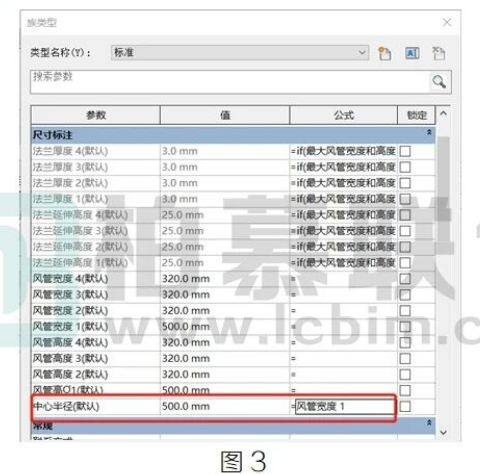Click the Rename Type icon

pyautogui.click(x=412, y=53)
